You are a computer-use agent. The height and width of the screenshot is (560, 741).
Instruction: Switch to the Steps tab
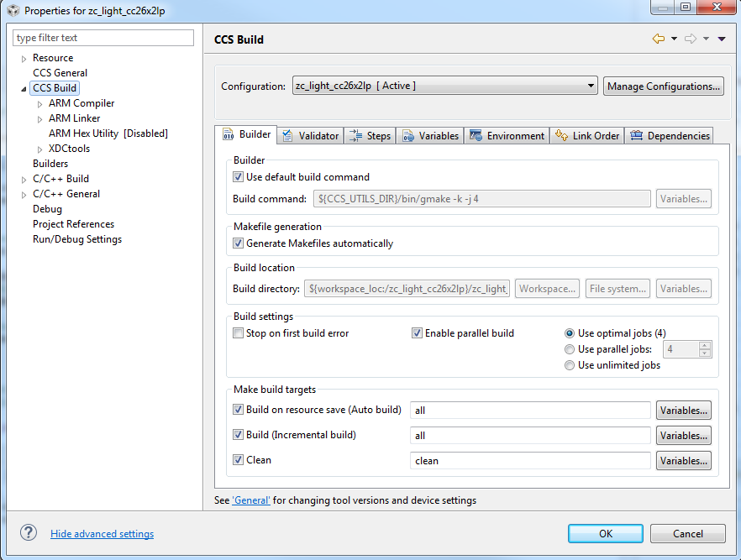tap(370, 136)
